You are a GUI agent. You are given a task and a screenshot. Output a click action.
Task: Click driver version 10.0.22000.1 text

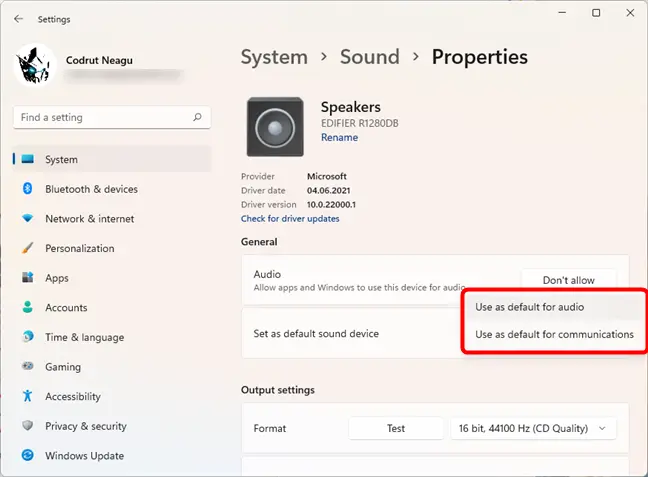[331, 205]
